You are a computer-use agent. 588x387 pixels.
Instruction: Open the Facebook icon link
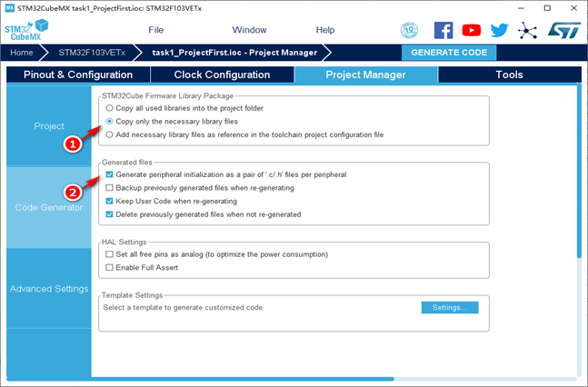click(443, 30)
